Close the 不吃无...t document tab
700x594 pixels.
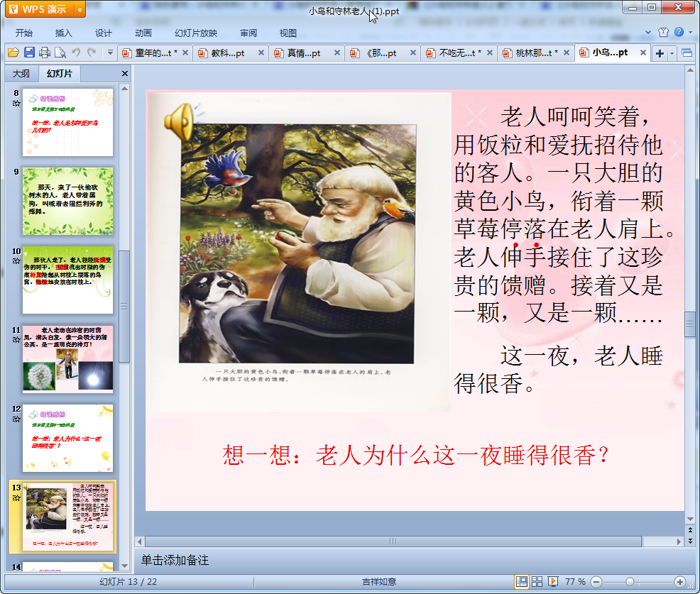tap(490, 53)
